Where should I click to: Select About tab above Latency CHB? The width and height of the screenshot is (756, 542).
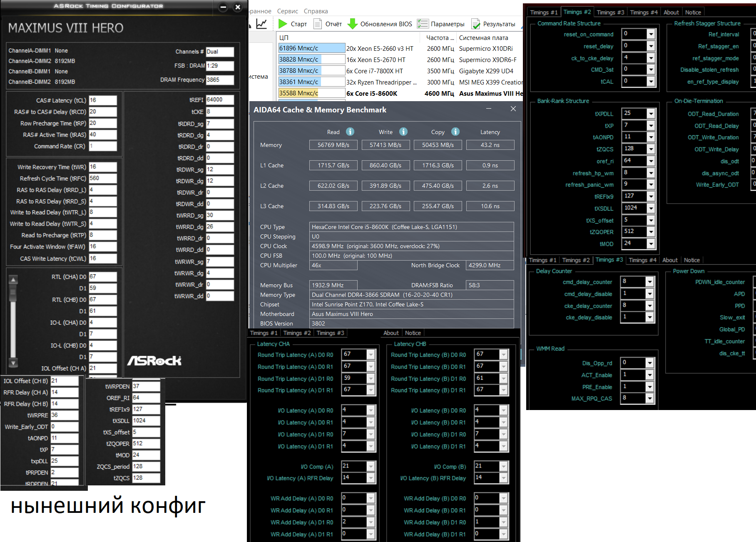[391, 333]
